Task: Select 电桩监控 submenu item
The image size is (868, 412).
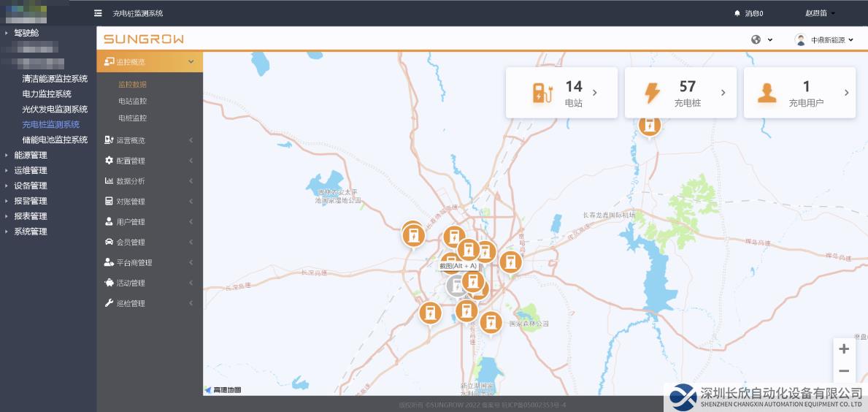Action: point(132,118)
